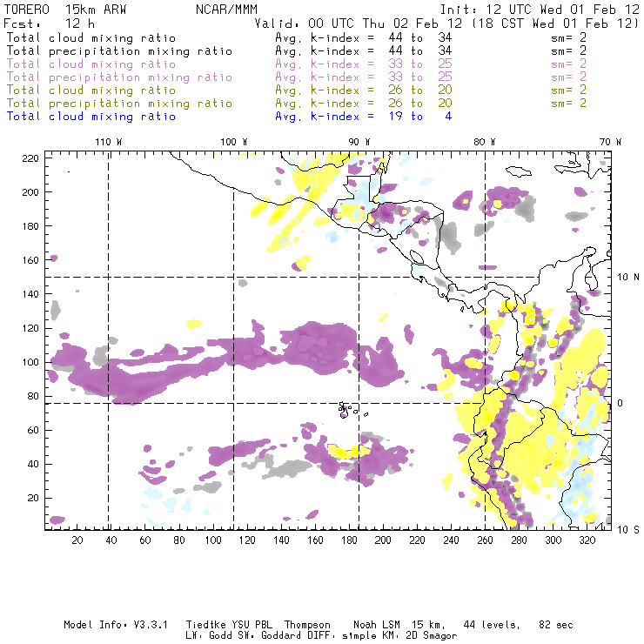Click the '10 S' latitude label
The width and height of the screenshot is (644, 644).
[628, 530]
